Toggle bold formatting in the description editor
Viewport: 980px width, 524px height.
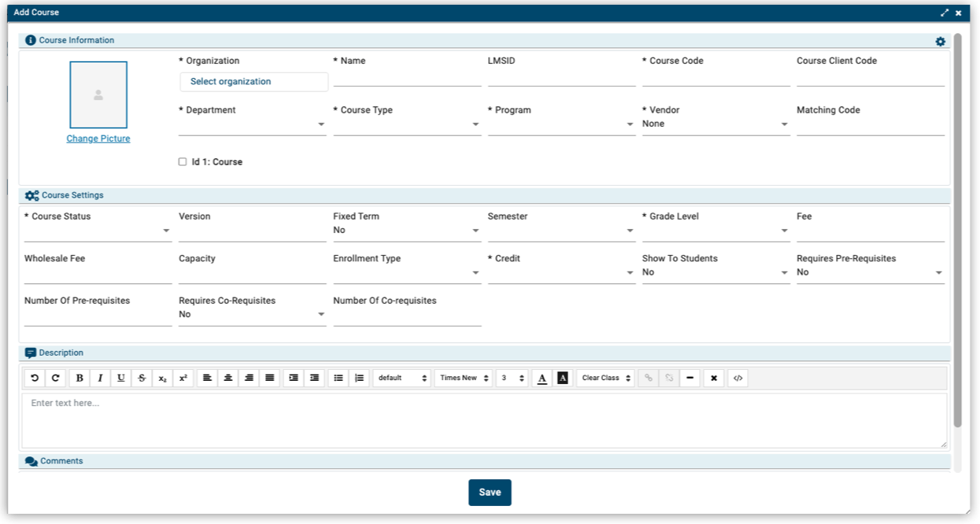79,378
